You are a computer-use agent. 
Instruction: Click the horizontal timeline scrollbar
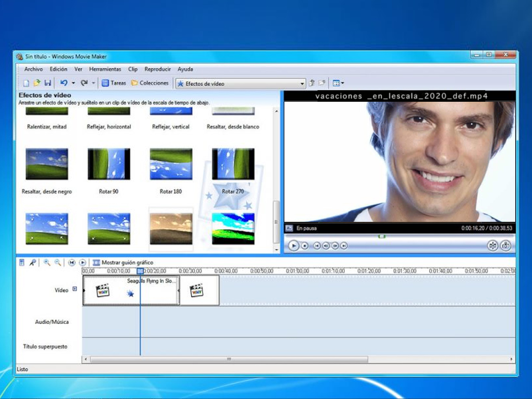(229, 359)
